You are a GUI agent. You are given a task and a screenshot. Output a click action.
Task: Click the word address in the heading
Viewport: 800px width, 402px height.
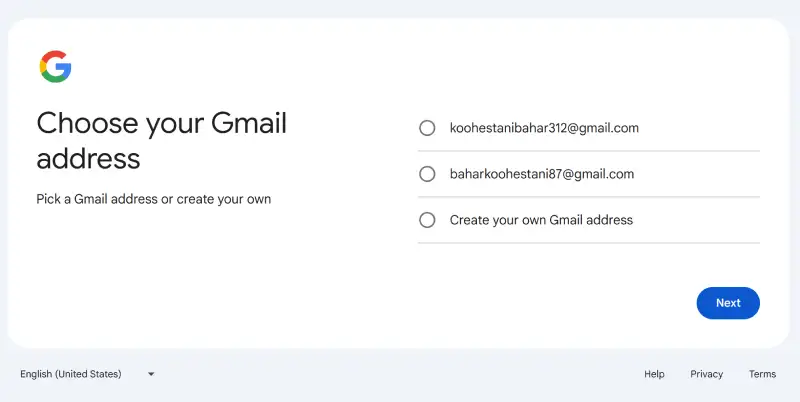[88, 158]
